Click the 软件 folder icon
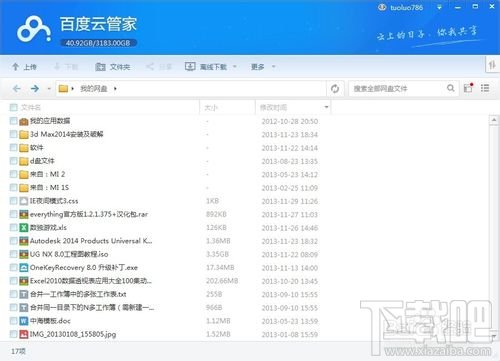The image size is (500, 361). point(24,148)
